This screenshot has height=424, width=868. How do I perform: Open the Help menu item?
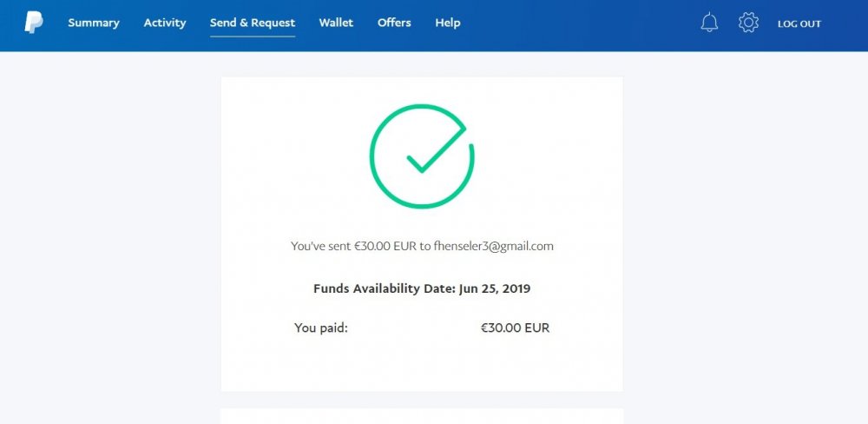(x=448, y=23)
